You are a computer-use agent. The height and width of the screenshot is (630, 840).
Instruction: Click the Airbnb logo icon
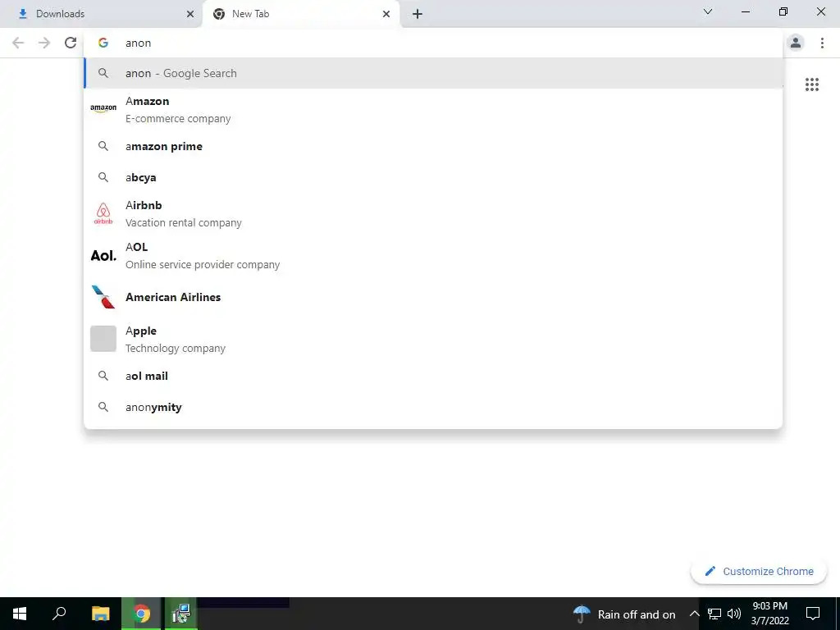tap(103, 213)
